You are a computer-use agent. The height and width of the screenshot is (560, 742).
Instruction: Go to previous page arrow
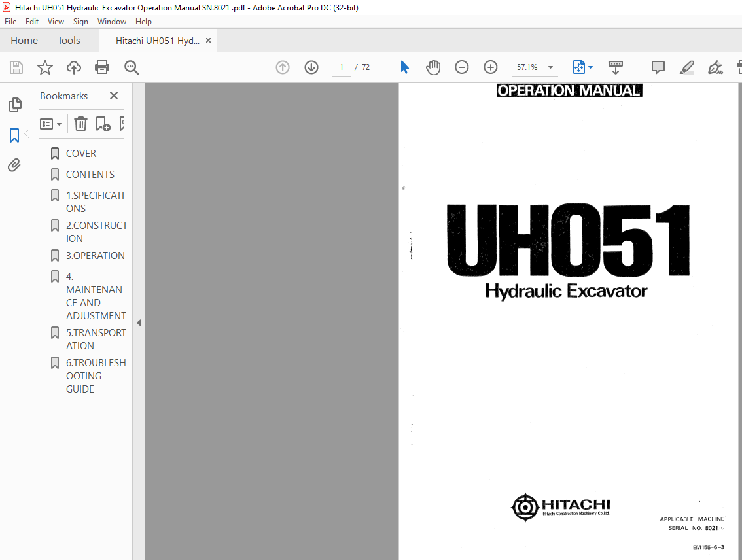coord(283,67)
